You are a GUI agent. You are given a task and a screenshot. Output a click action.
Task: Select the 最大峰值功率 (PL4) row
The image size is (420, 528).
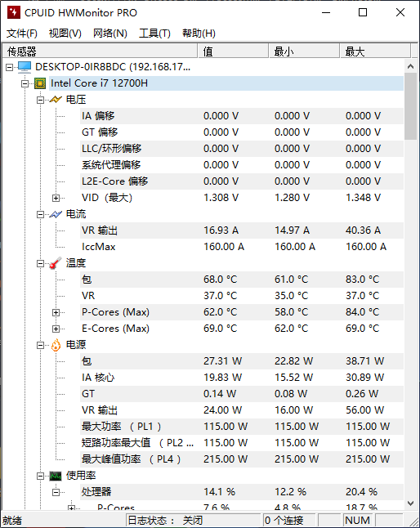tap(242, 459)
